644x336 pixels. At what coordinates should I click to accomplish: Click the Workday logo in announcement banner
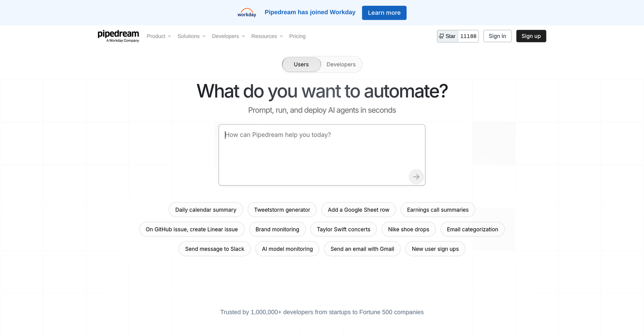(x=247, y=12)
